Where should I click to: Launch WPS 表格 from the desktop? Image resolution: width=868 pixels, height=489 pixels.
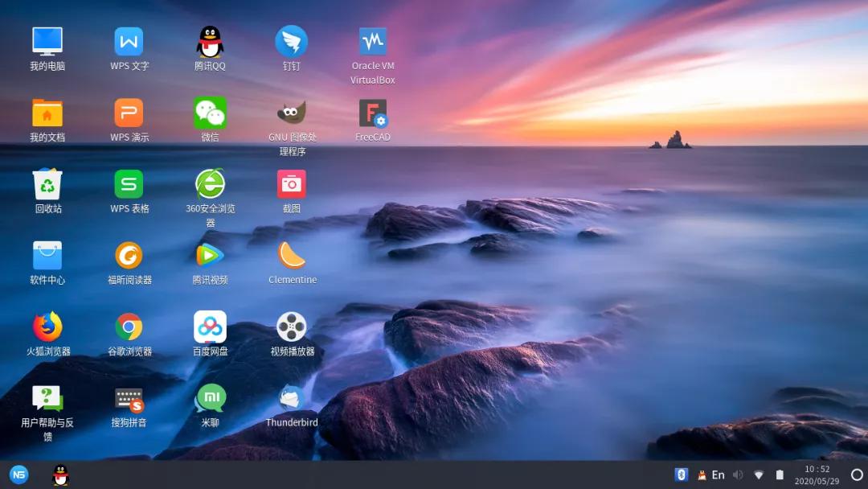[129, 184]
